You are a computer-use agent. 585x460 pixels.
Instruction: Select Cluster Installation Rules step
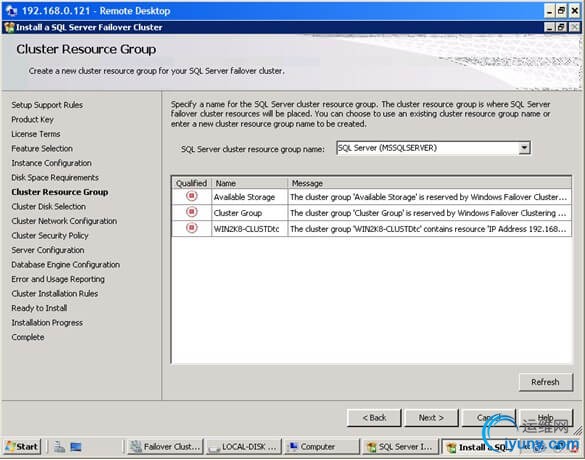[x=55, y=294]
